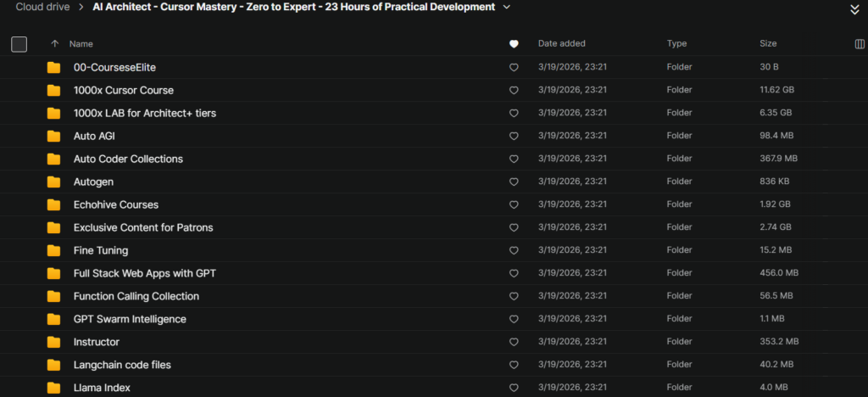
Task: Click the 56.5 MB size cell
Action: 776,296
